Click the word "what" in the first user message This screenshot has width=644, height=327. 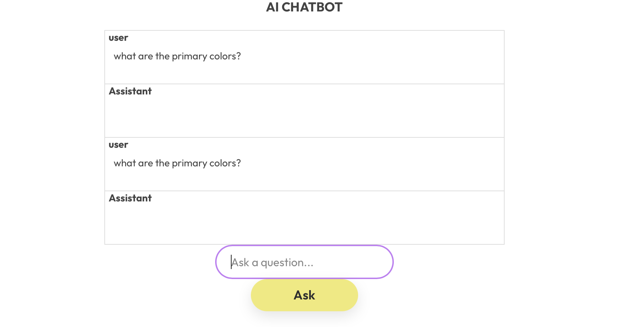tap(125, 56)
